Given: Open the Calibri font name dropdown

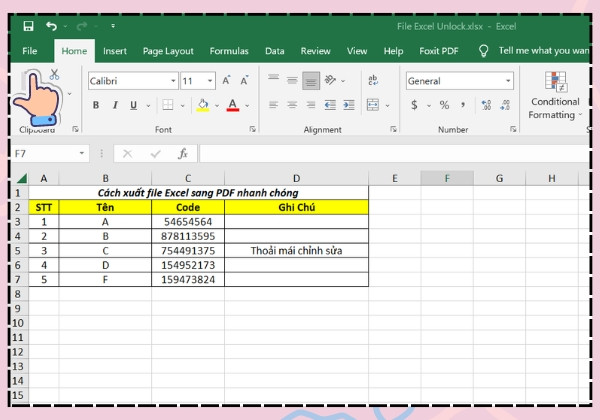Looking at the screenshot, I should [173, 81].
